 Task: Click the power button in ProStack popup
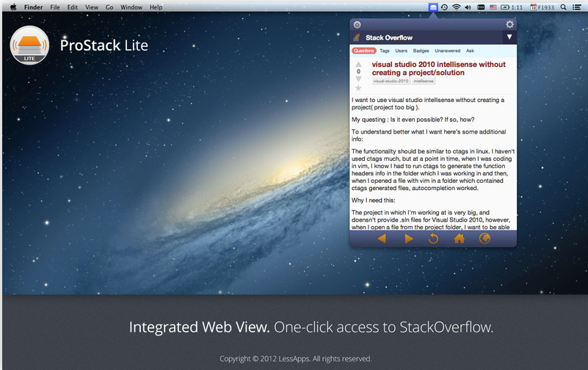(x=357, y=25)
